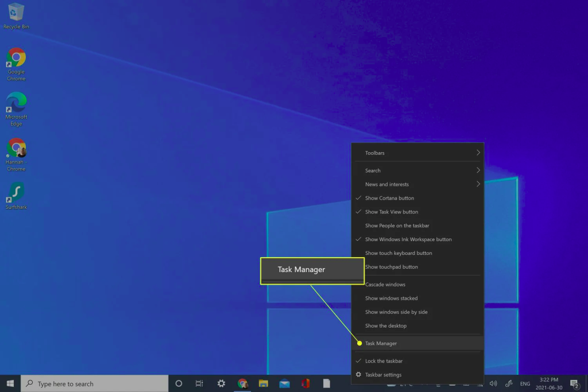Open File Explorer from the taskbar
588x392 pixels.
point(264,383)
